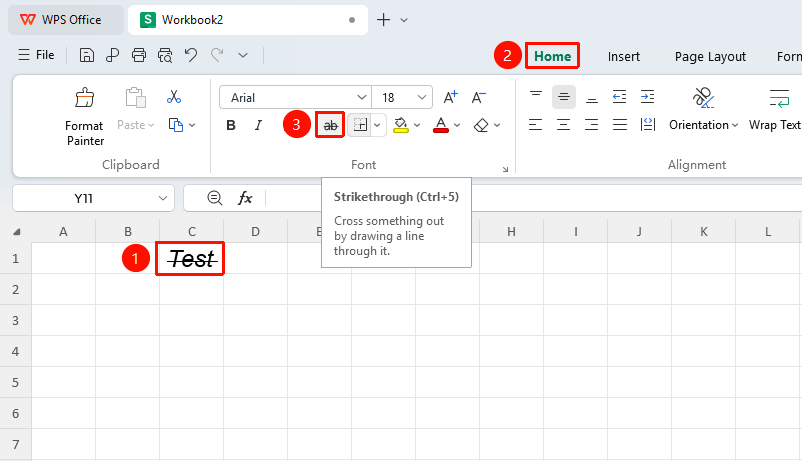This screenshot has width=802, height=461.
Task: Click the Save icon in quick toolbar
Action: click(x=86, y=55)
